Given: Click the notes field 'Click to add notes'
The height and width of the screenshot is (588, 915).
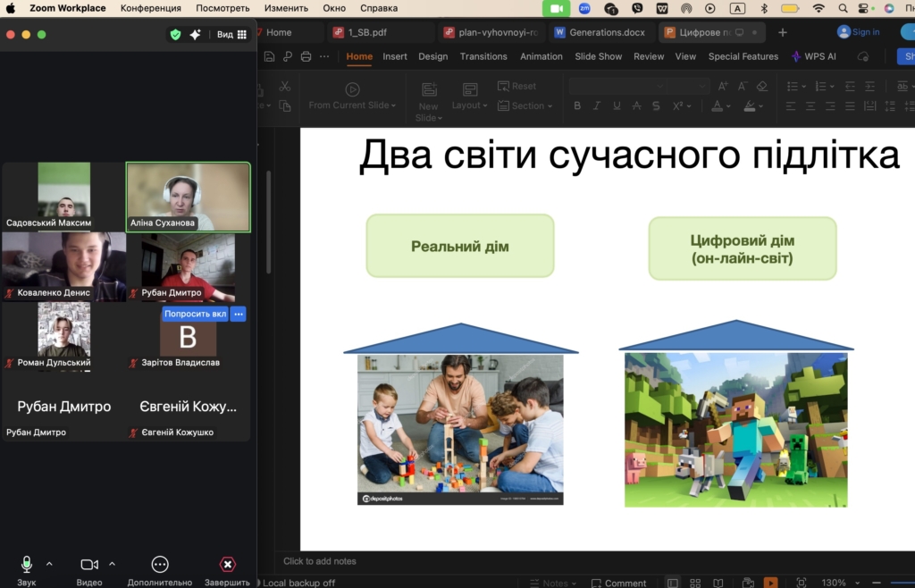Looking at the screenshot, I should pos(320,561).
